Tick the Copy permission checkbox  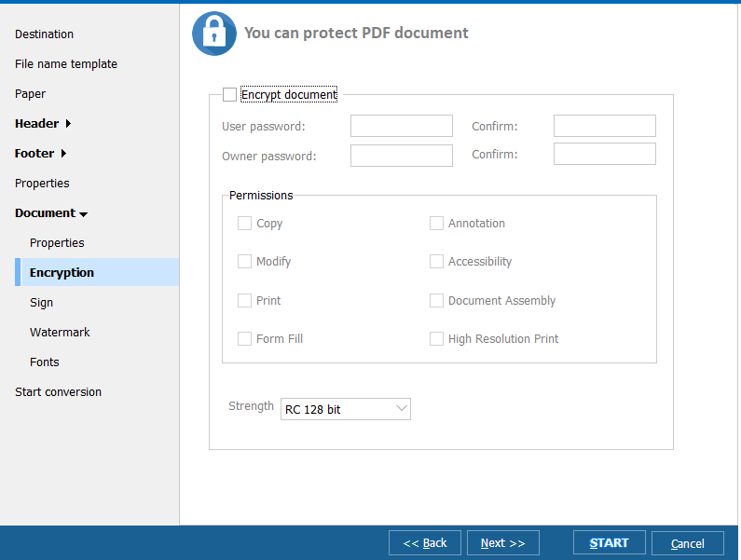point(245,224)
